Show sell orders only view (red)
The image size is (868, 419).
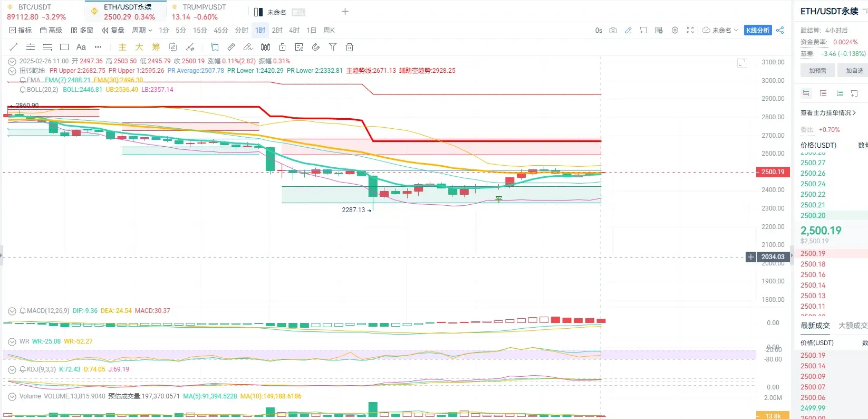tap(823, 93)
